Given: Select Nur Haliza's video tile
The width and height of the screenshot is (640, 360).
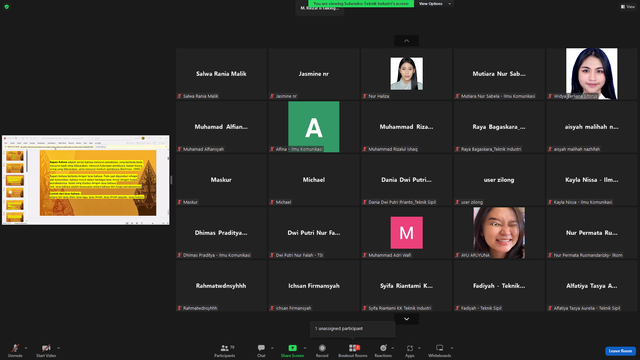Looking at the screenshot, I should (407, 73).
